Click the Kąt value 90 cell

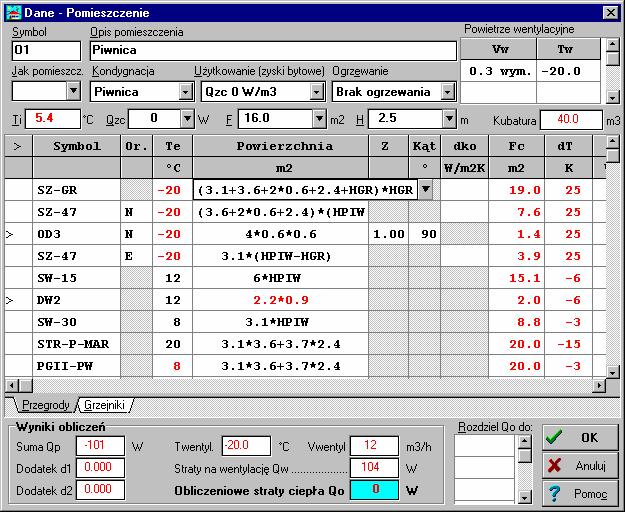coord(425,234)
